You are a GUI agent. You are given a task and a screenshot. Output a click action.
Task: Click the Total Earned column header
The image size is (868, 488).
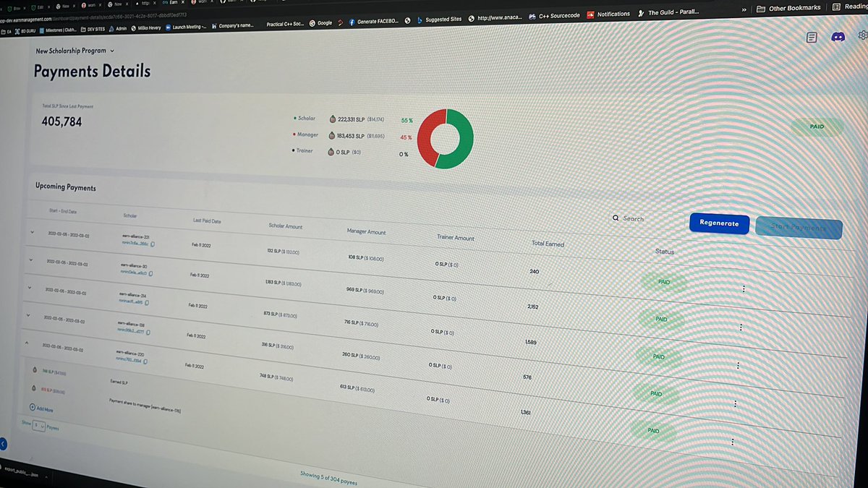(548, 244)
